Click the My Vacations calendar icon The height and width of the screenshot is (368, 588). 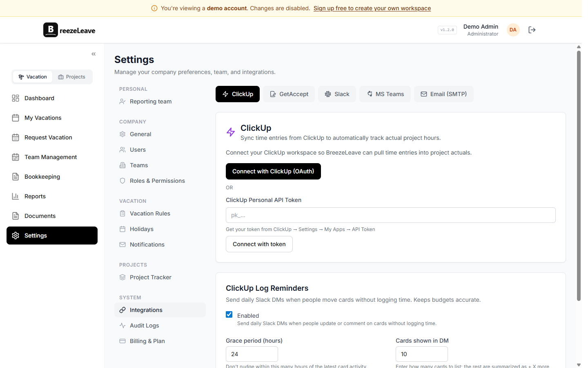point(16,118)
